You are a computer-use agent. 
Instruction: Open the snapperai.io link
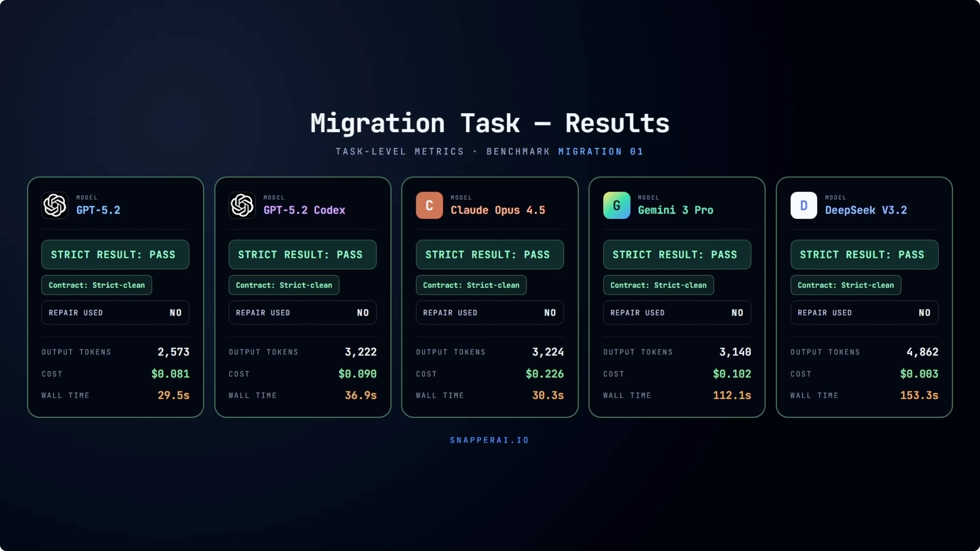pyautogui.click(x=490, y=440)
